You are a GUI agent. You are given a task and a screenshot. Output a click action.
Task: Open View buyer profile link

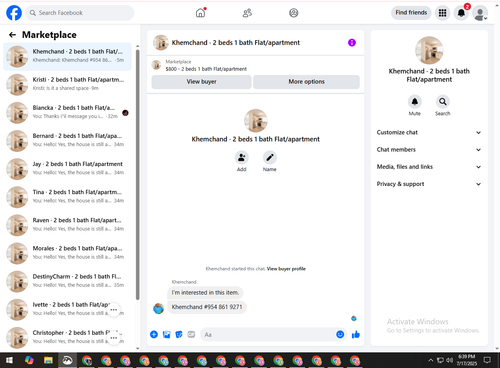point(286,269)
